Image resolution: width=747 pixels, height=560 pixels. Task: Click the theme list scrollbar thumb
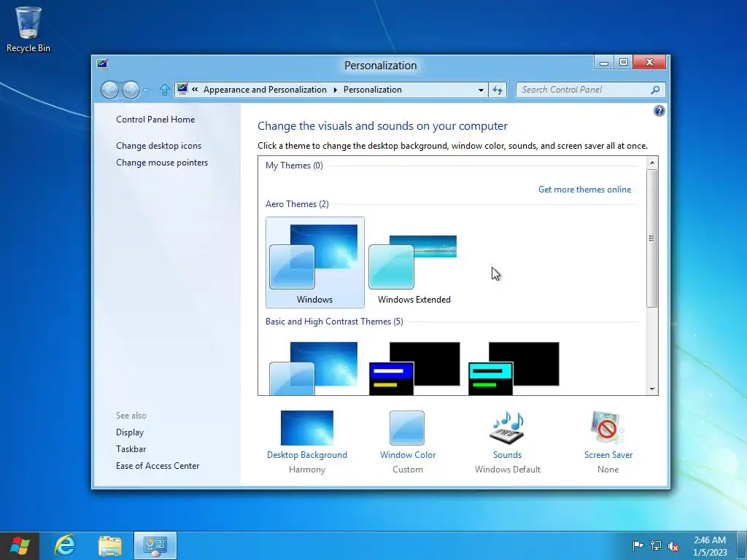(651, 238)
